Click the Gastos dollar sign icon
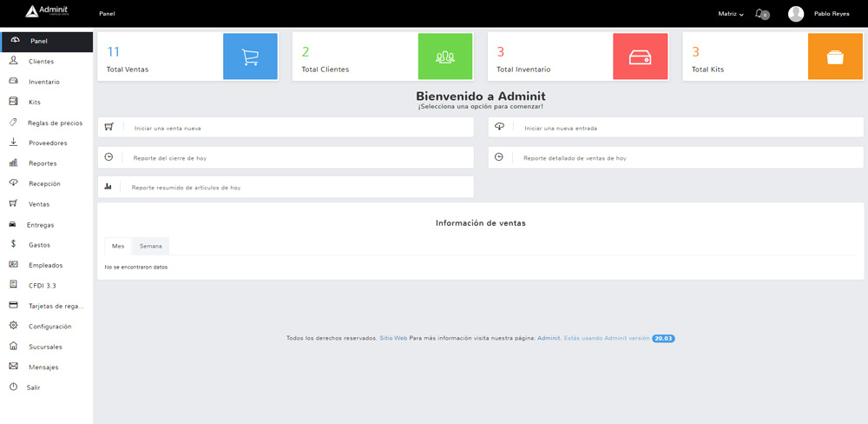 coord(13,244)
